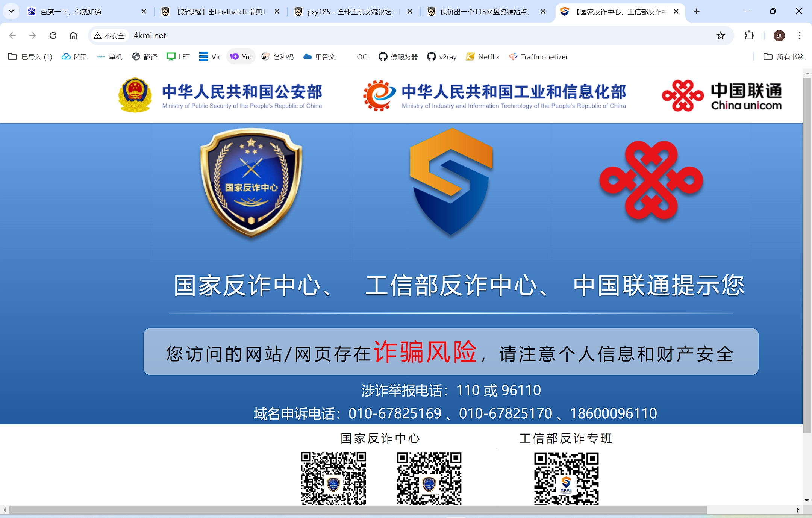Screen dimensions: 812x518
Task: Click the scroll down arrow
Action: (807, 500)
